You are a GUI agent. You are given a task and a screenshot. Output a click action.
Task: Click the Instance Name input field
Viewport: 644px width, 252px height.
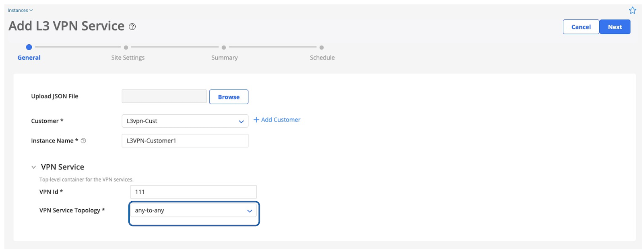point(185,141)
